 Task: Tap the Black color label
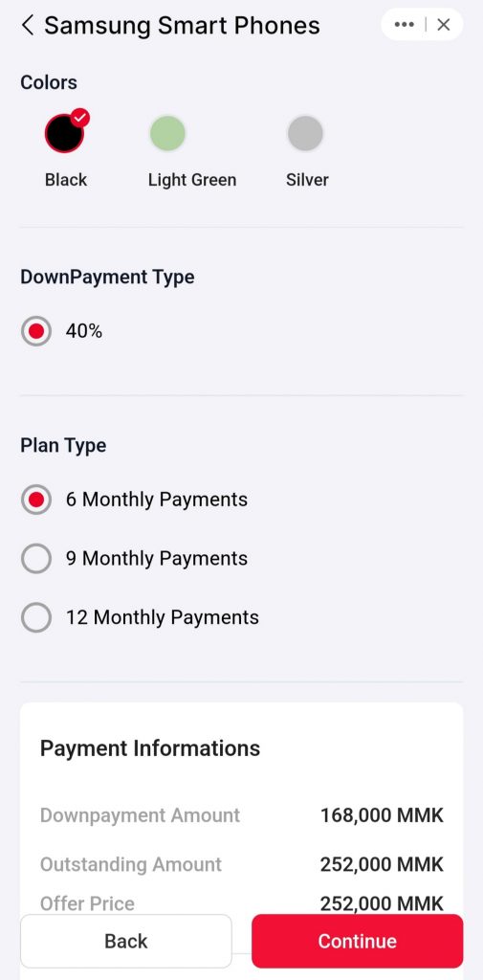tap(66, 180)
